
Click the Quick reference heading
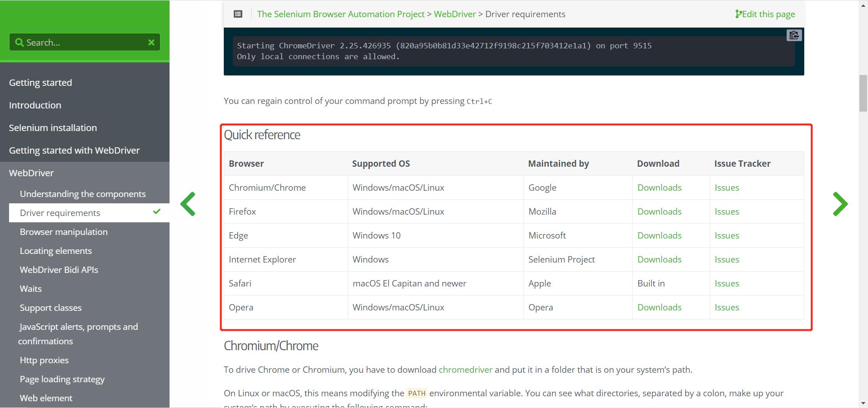[x=262, y=135]
